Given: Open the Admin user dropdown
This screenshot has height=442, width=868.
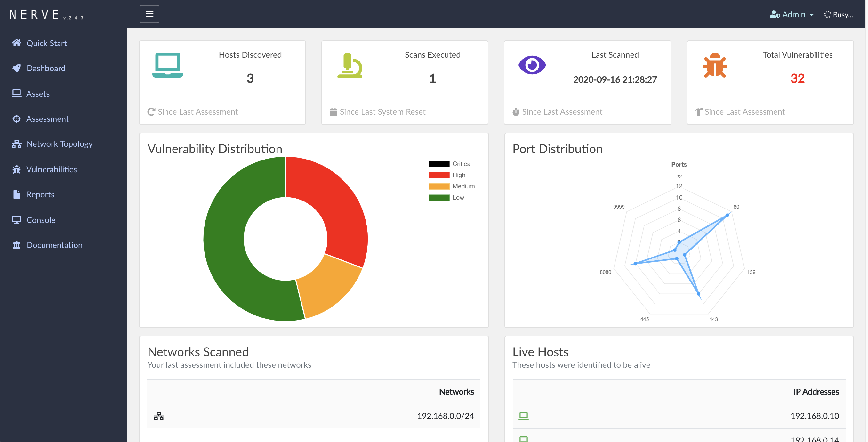Looking at the screenshot, I should pos(792,14).
